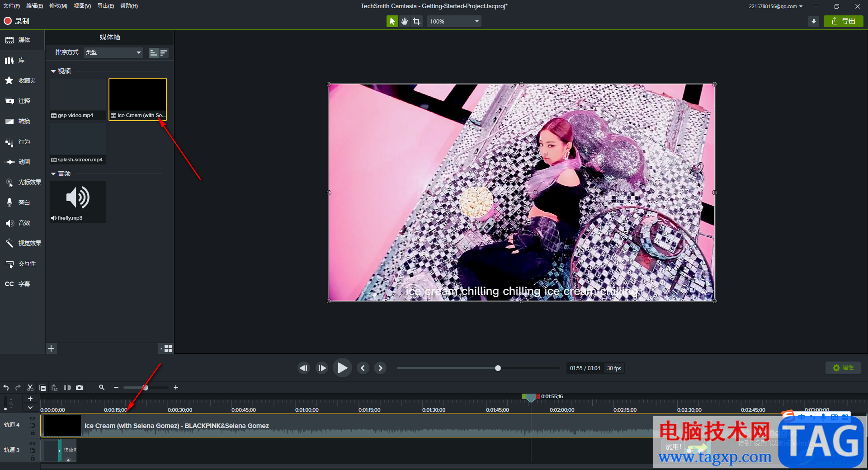Click the timeline zoom slider handle

(x=146, y=388)
